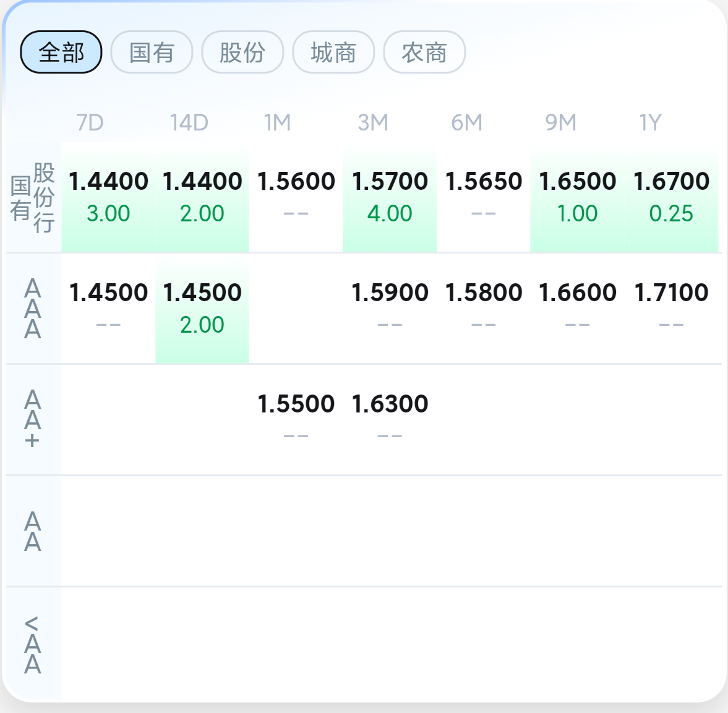Select the 1.5700 rate with 4.00 volume
This screenshot has height=713, width=728.
point(390,182)
